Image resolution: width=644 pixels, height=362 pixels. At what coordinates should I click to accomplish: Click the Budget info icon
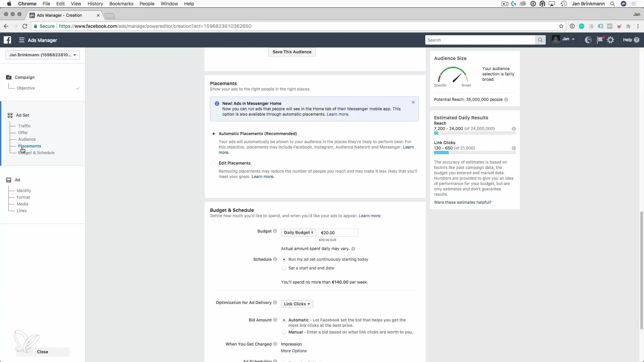(275, 231)
